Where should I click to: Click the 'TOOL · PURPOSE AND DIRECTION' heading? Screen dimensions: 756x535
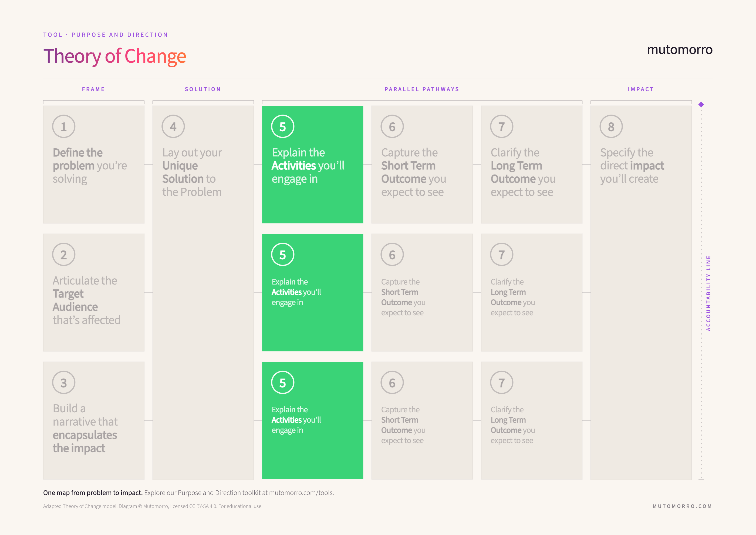pyautogui.click(x=106, y=35)
